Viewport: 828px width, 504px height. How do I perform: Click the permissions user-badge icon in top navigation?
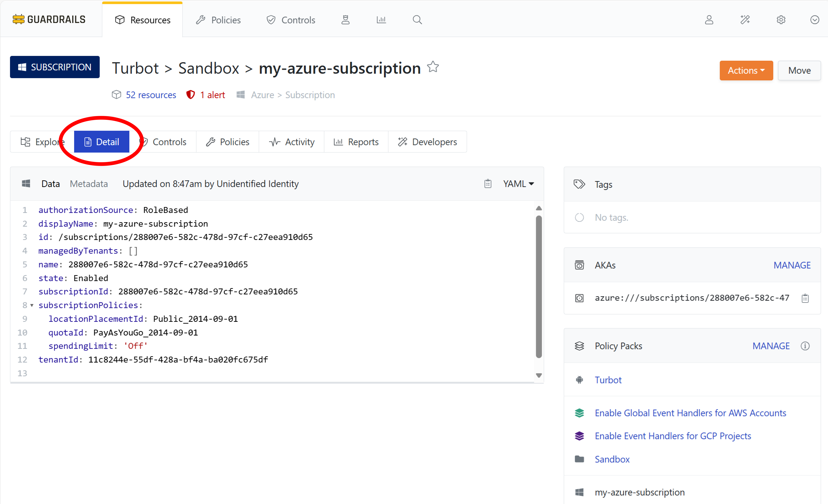[x=345, y=20]
